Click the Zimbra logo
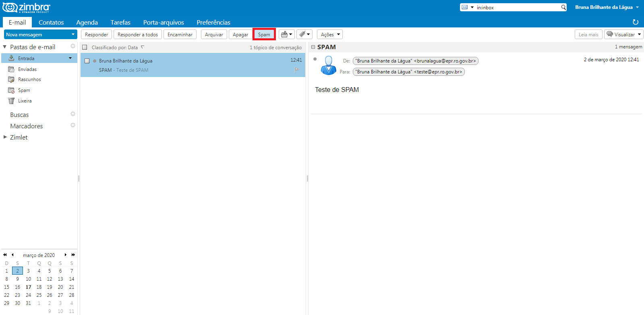Image resolution: width=644 pixels, height=315 pixels. tap(27, 7)
